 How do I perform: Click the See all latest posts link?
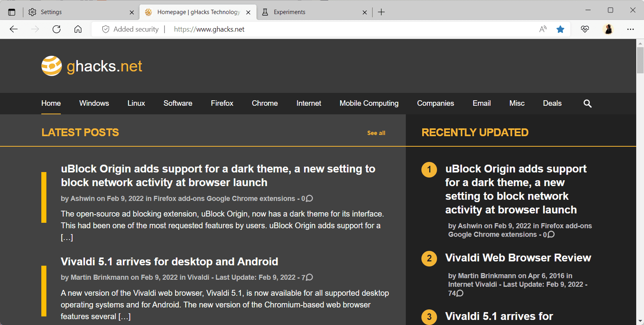tap(376, 133)
